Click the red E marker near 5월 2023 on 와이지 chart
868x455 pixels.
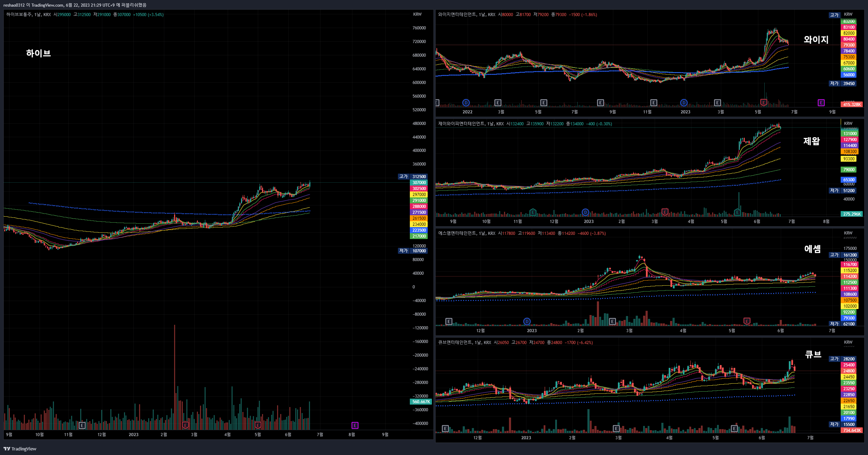764,103
